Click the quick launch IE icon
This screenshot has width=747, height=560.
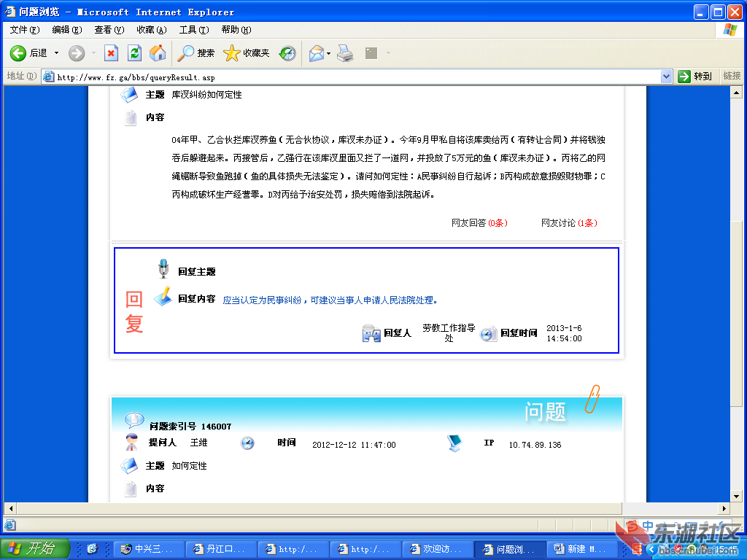(x=93, y=548)
